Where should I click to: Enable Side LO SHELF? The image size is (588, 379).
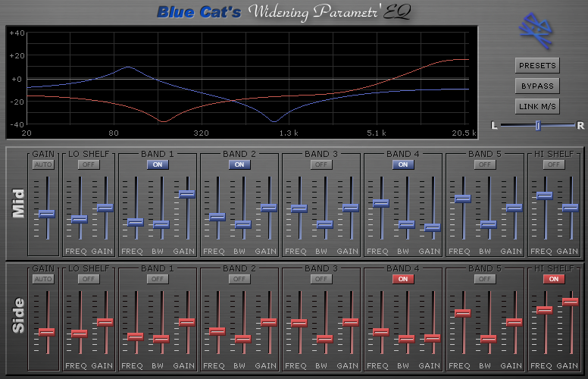pos(89,279)
